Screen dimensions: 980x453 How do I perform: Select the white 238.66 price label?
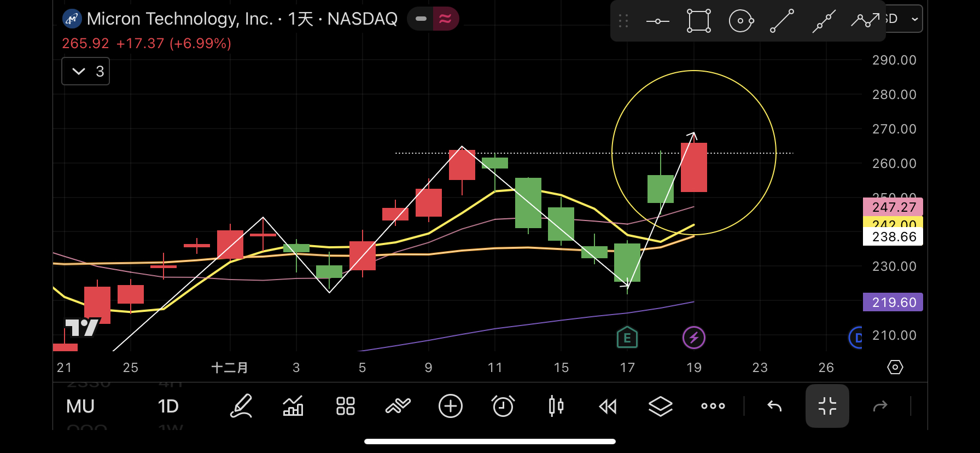pyautogui.click(x=893, y=237)
